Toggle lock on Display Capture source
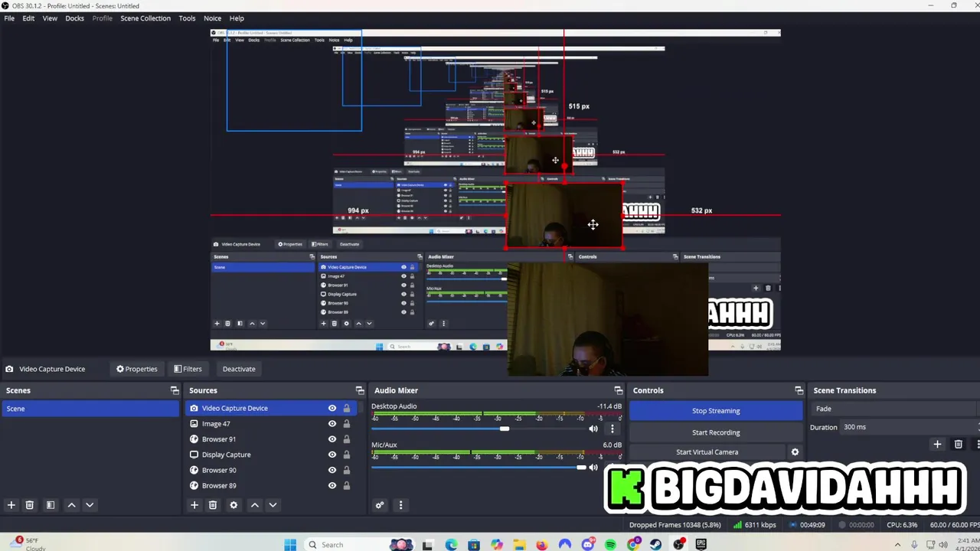This screenshot has height=551, width=980. point(347,455)
